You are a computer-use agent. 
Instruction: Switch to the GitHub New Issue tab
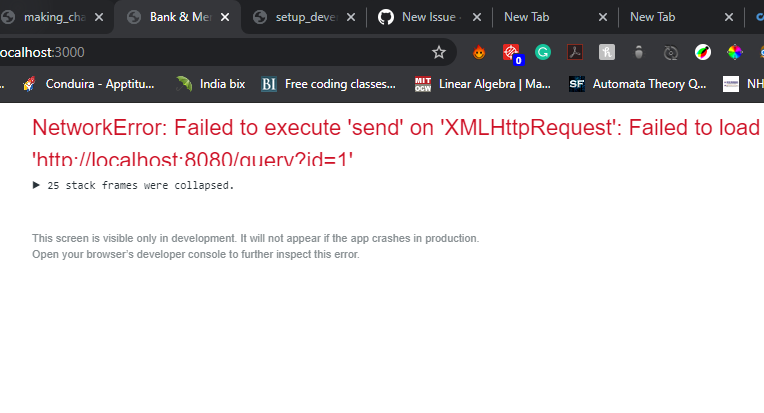429,18
